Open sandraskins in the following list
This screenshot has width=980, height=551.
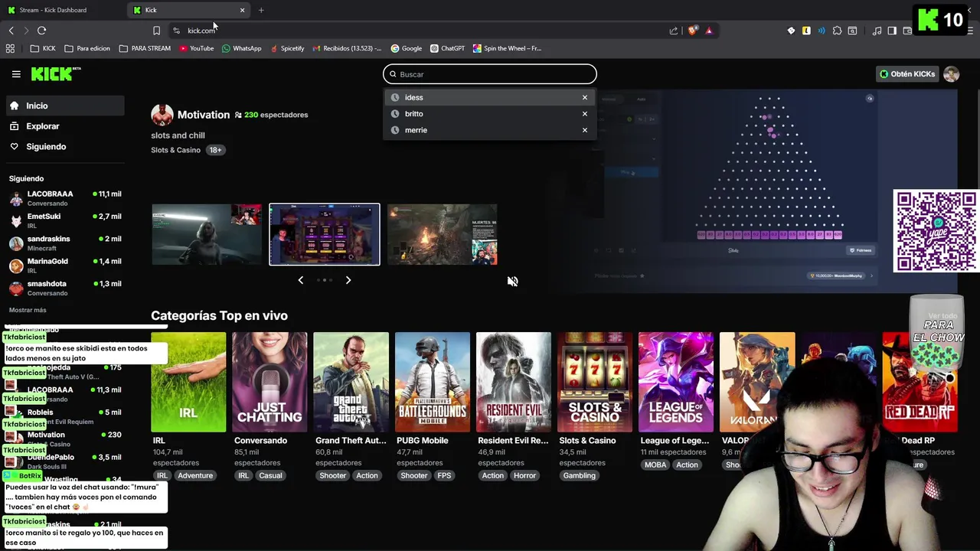coord(64,243)
